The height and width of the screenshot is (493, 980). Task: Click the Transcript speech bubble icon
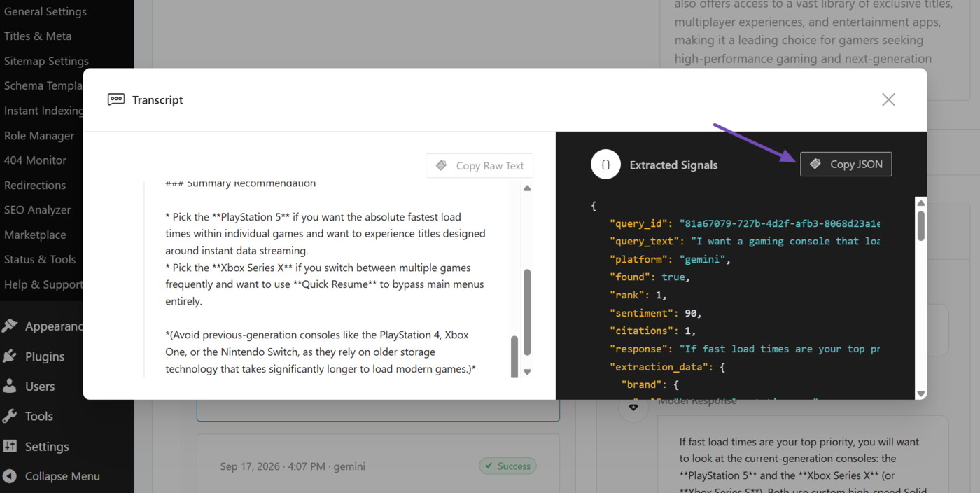pos(116,99)
